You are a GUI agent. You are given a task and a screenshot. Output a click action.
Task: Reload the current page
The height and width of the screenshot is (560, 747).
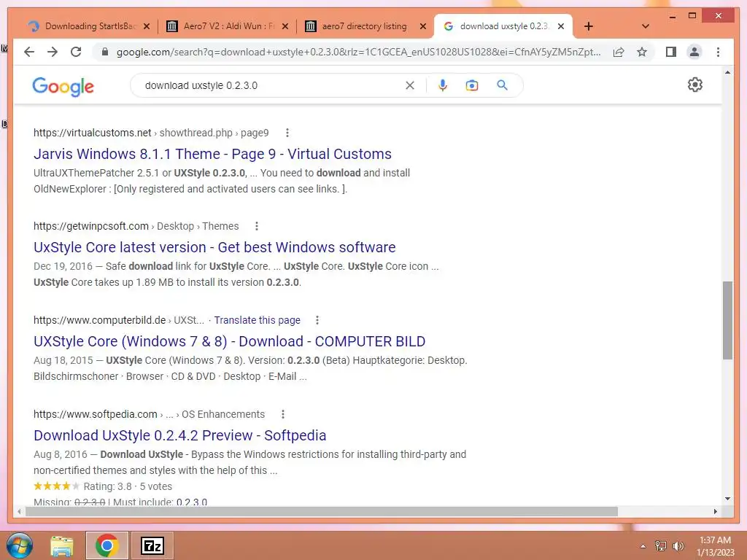76,52
